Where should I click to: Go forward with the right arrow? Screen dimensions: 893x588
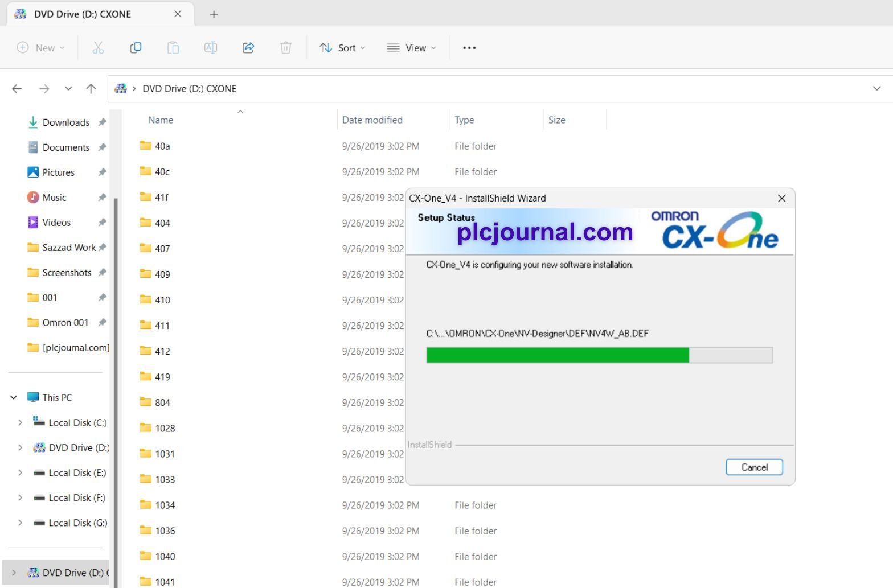pos(44,89)
